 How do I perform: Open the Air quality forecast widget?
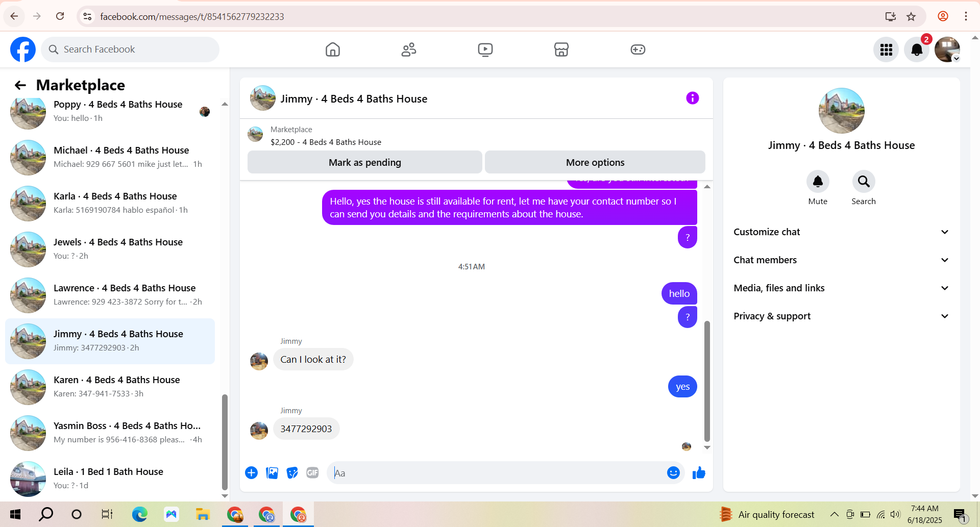coord(767,514)
